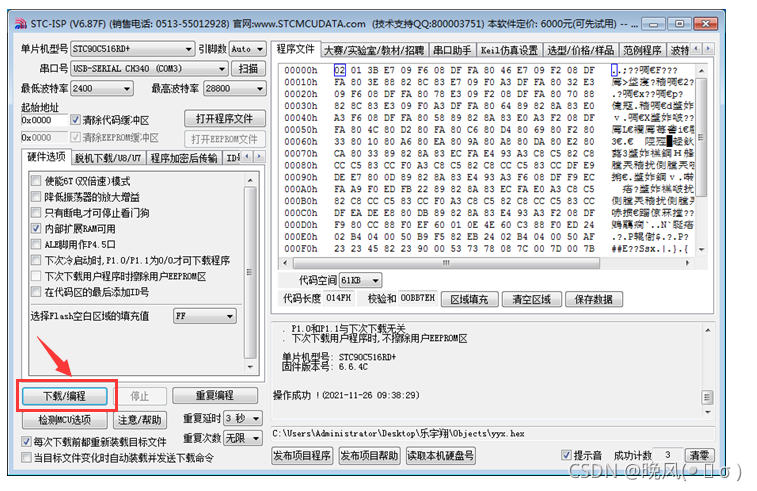Toggle 提示音 checkbox
This screenshot has height=491, width=757.
[566, 455]
